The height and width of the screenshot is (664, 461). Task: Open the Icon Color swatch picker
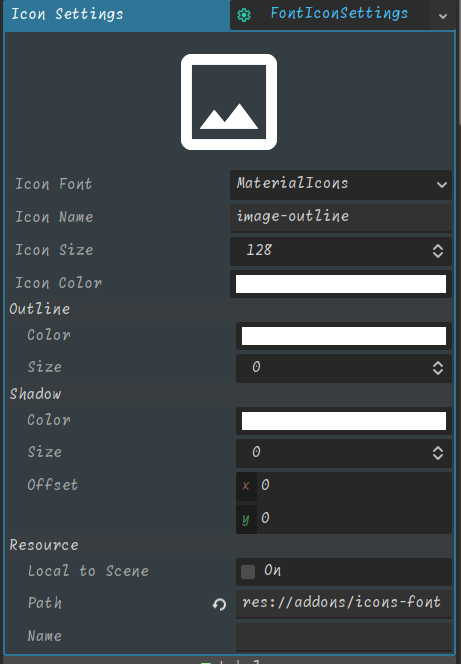tap(341, 284)
